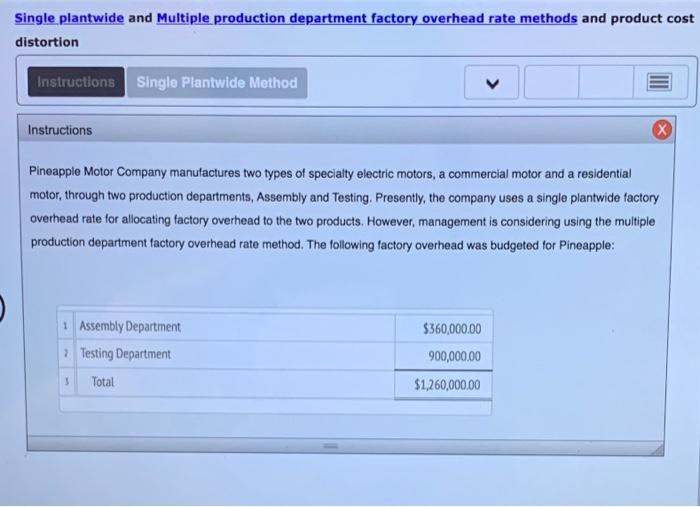Viewport: 700px width, 507px height.
Task: Expand the chevron dropdown in the toolbar
Action: (x=492, y=83)
